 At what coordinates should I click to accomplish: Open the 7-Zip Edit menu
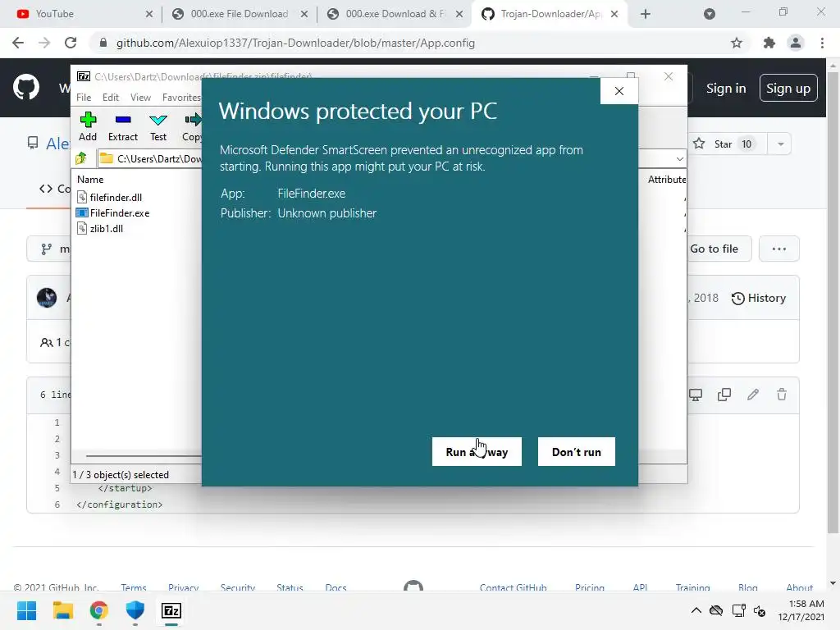(x=111, y=98)
